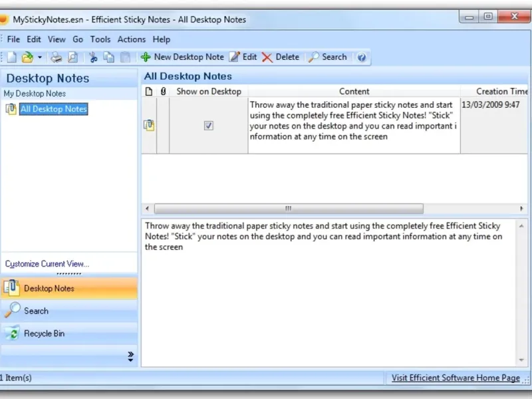Click the Print icon in toolbar

point(57,57)
